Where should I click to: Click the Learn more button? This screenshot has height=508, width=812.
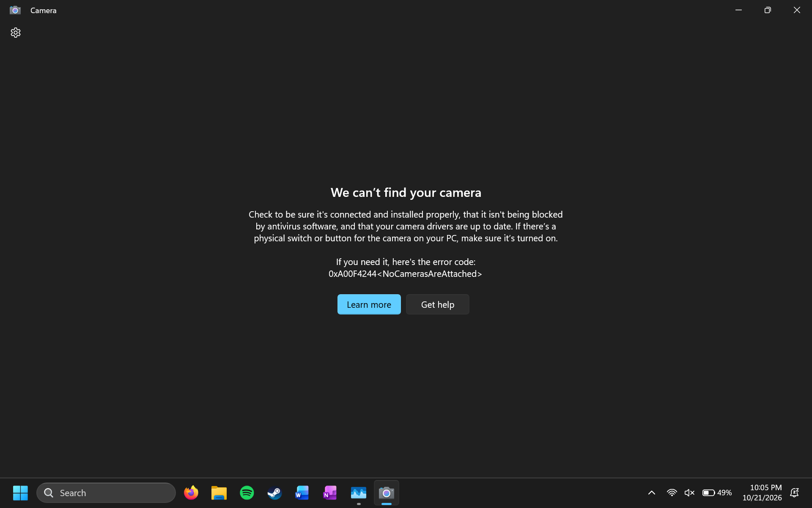[x=369, y=304]
